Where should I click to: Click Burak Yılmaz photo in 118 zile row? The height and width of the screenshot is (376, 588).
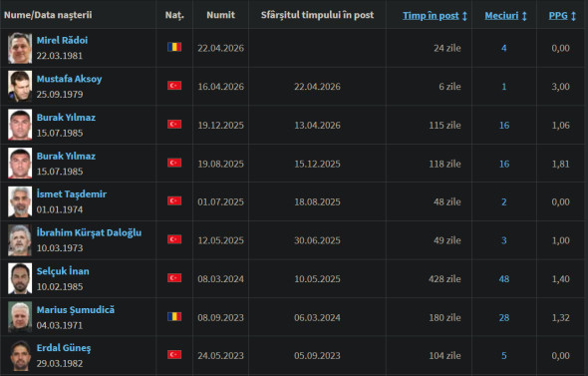(20, 164)
